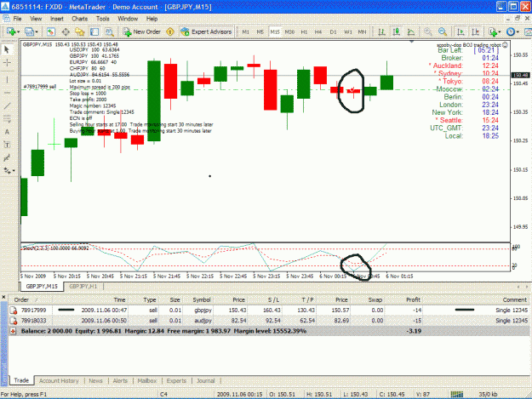Open the Insert menu
Image resolution: width=532 pixels, height=399 pixels.
coord(57,19)
